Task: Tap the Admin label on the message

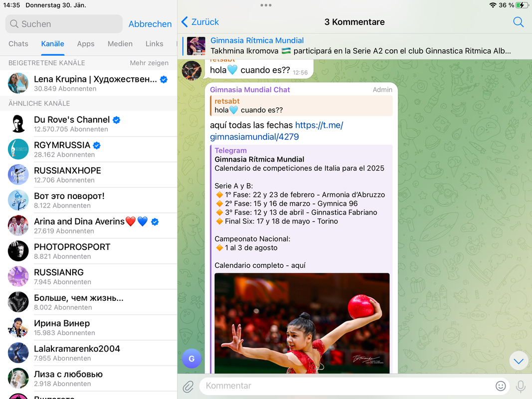Action: click(382, 90)
